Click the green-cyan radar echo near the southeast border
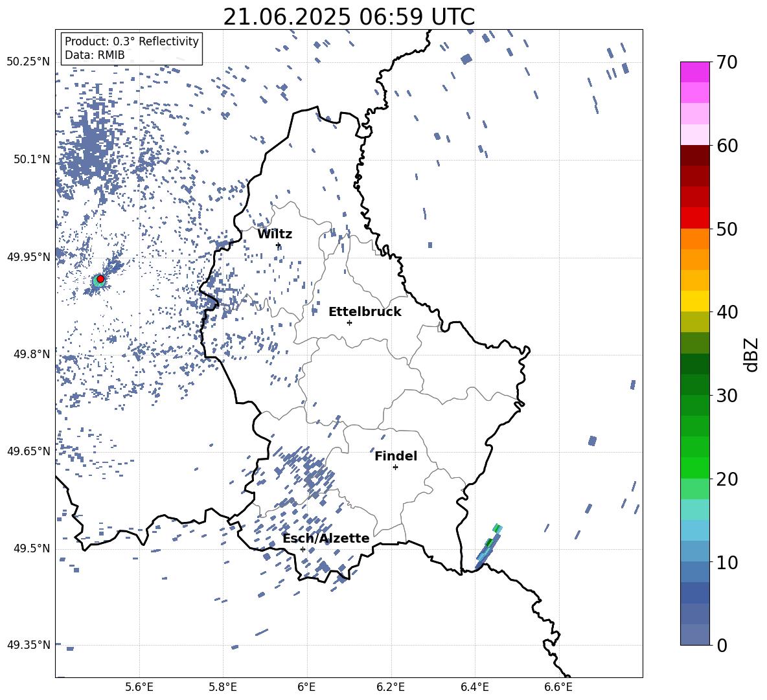The image size is (767, 700). point(488,547)
